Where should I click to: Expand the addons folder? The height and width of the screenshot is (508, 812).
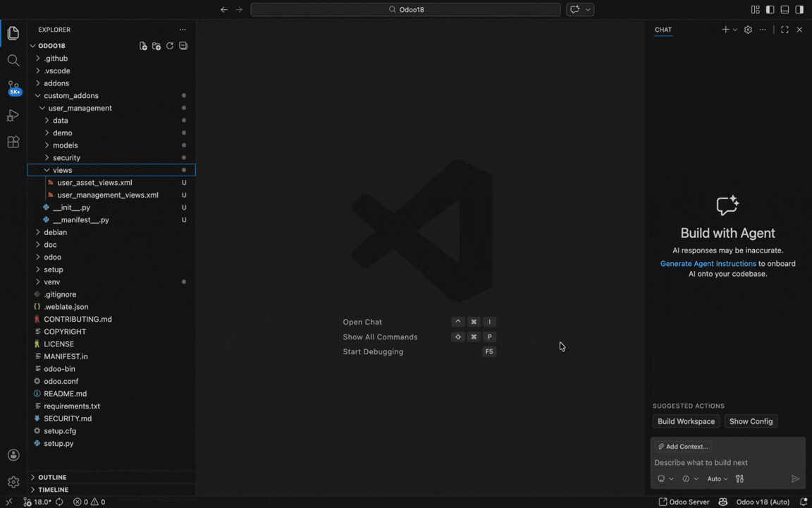(111, 83)
